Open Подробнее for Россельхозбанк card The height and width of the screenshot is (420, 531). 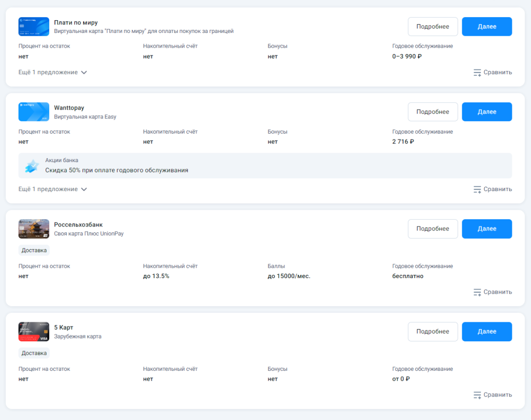pos(433,229)
